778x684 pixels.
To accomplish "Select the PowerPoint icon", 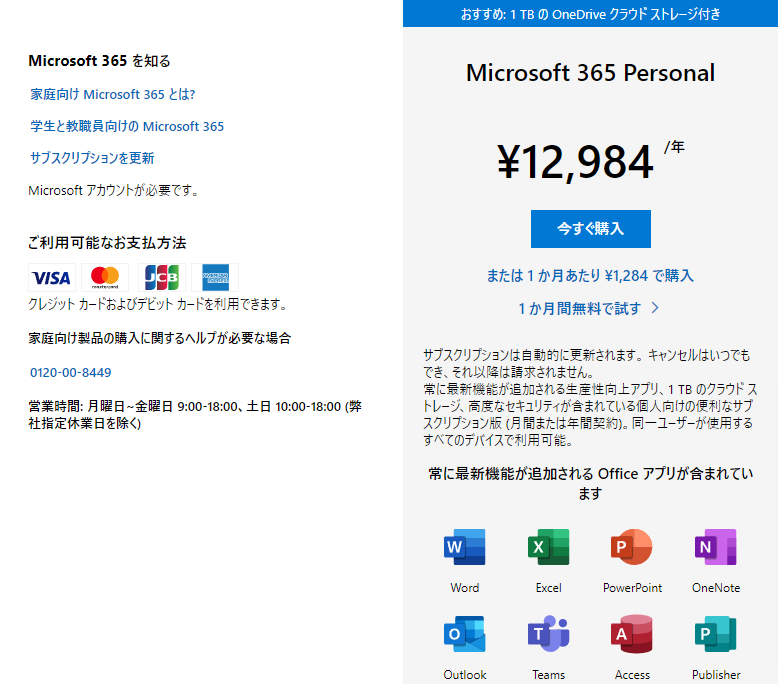I will tap(632, 547).
